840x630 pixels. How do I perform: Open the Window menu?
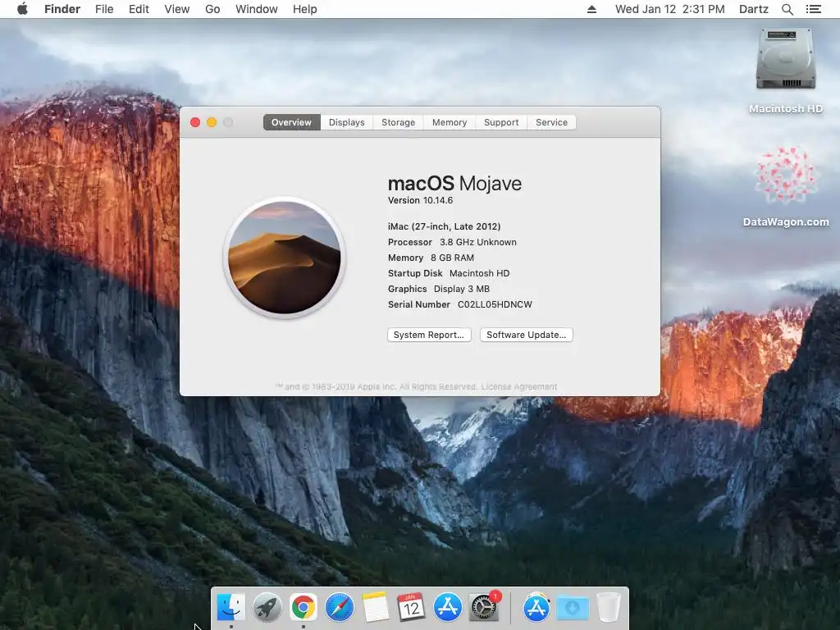[257, 9]
